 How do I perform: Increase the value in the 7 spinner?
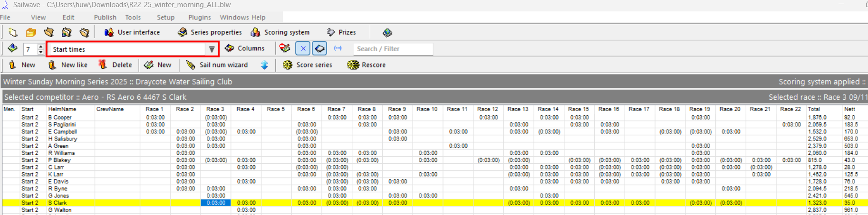click(x=41, y=47)
